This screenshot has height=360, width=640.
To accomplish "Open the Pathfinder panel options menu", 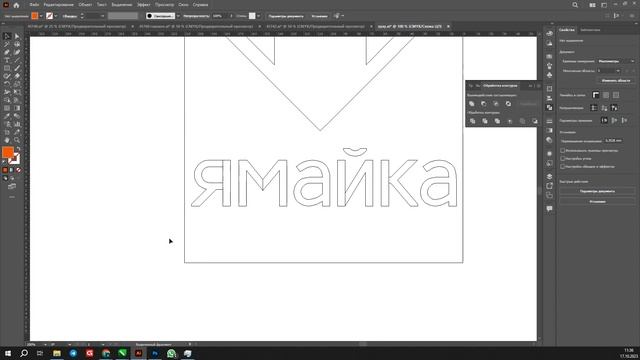I will [x=538, y=86].
